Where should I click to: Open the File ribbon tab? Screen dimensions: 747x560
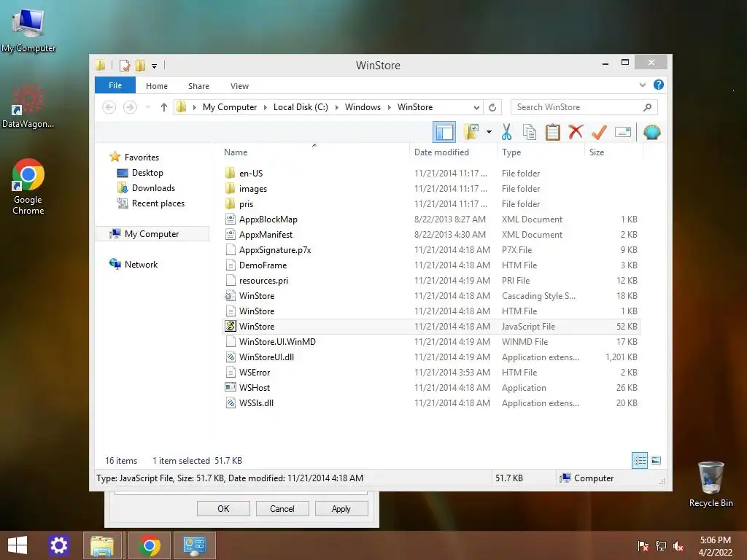coord(115,85)
